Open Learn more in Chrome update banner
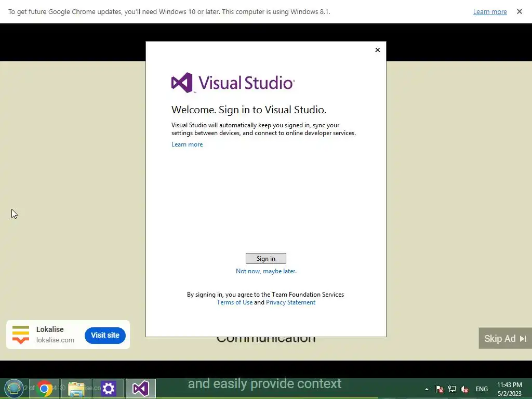532x399 pixels. (490, 11)
